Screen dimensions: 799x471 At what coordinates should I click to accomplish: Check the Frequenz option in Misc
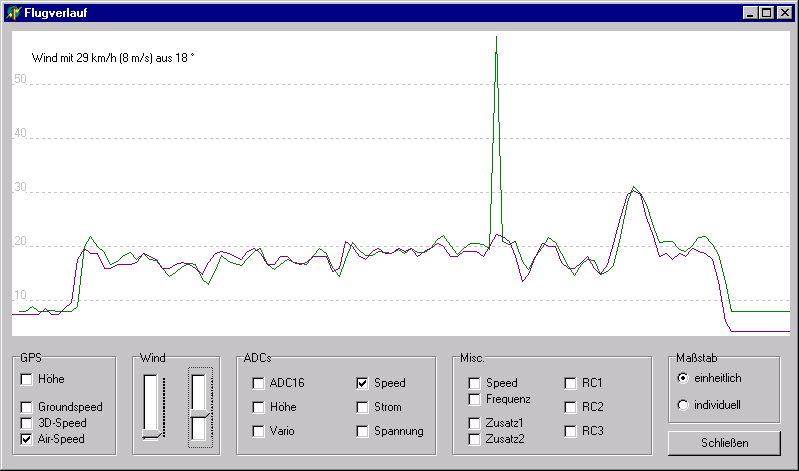point(475,399)
